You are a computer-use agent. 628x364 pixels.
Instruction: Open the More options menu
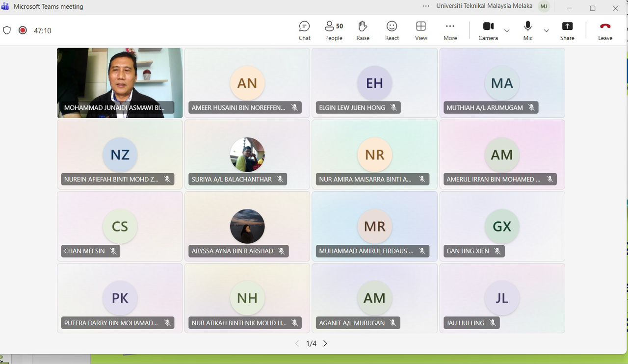click(450, 30)
